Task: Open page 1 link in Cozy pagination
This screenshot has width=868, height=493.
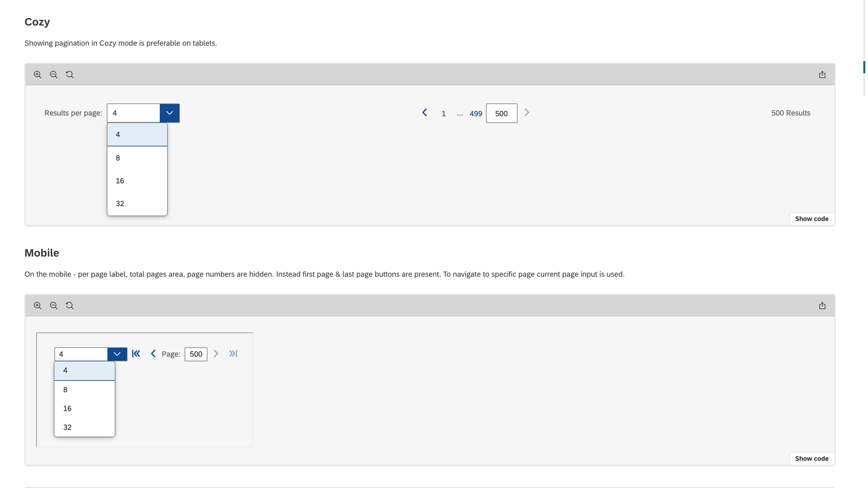Action: coord(444,114)
